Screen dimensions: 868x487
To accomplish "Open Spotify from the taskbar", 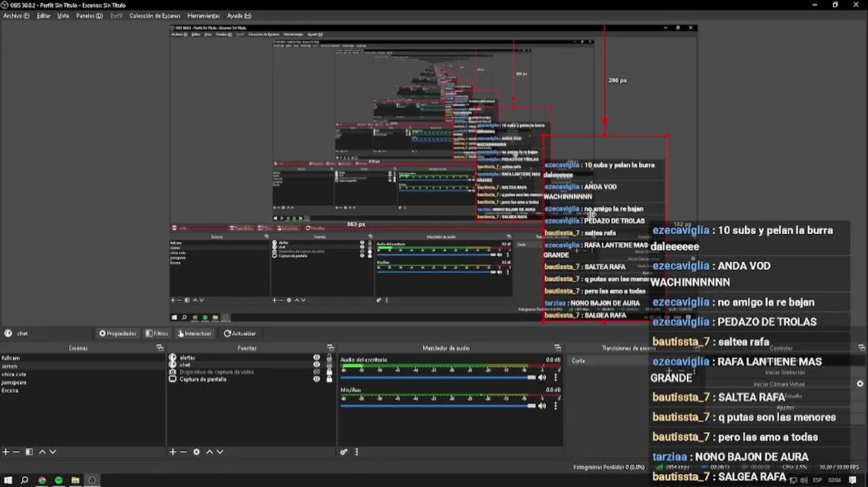I will point(59,480).
